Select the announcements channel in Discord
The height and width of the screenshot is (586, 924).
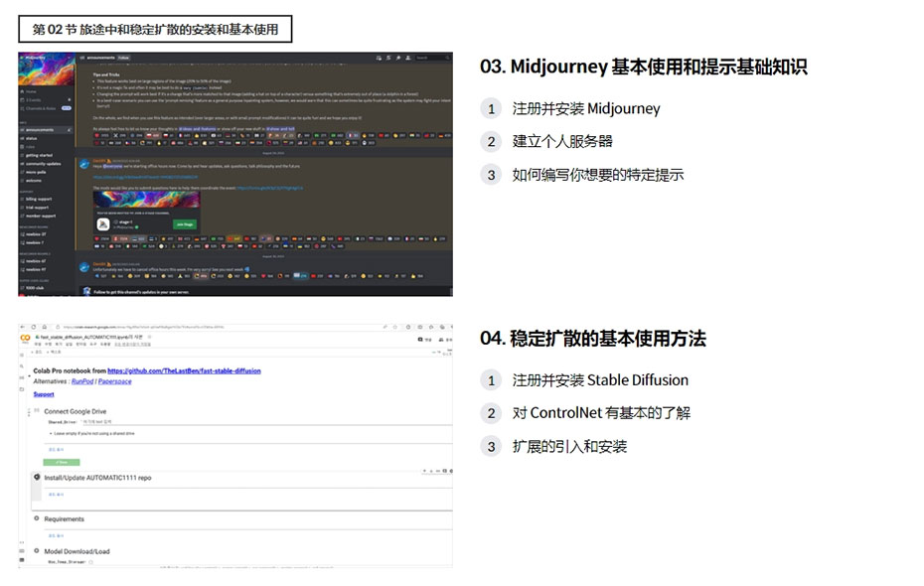click(46, 129)
